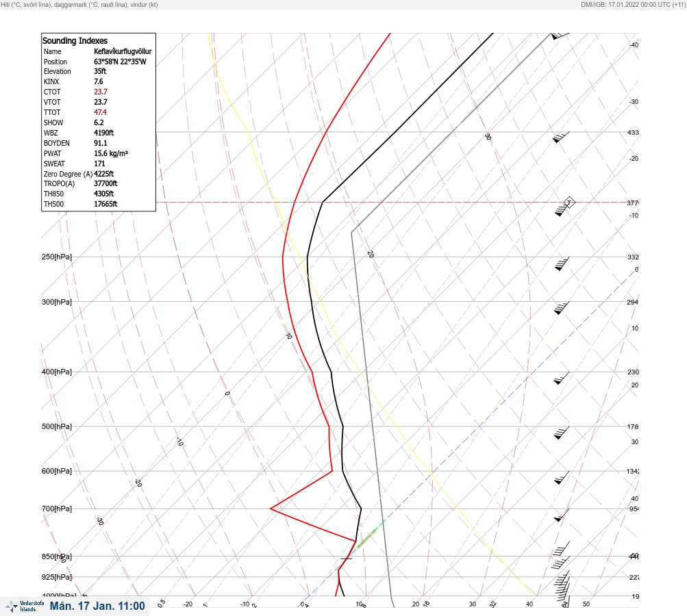The image size is (687, 616).
Task: Click the BOYDEN row label
Action: pos(57,143)
